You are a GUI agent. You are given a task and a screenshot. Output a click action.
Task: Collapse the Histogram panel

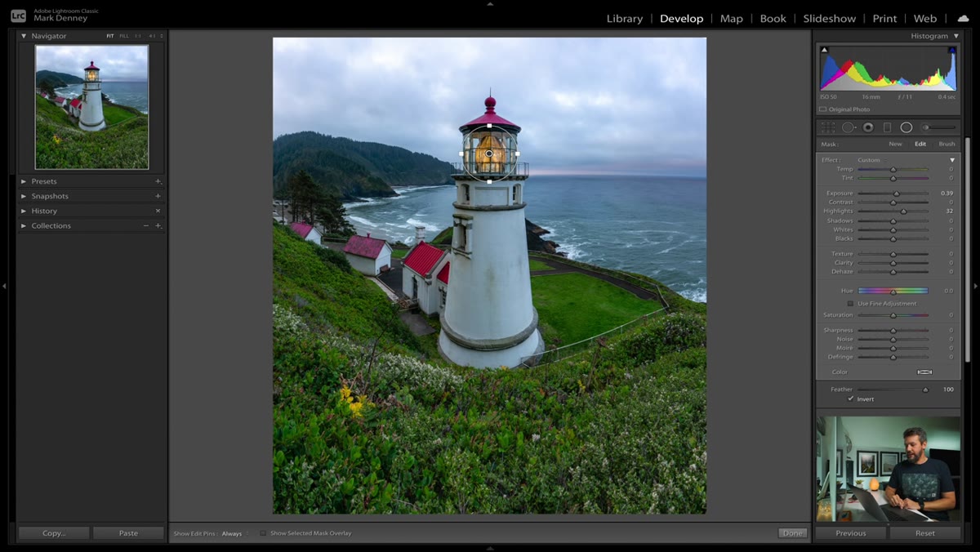pos(955,36)
